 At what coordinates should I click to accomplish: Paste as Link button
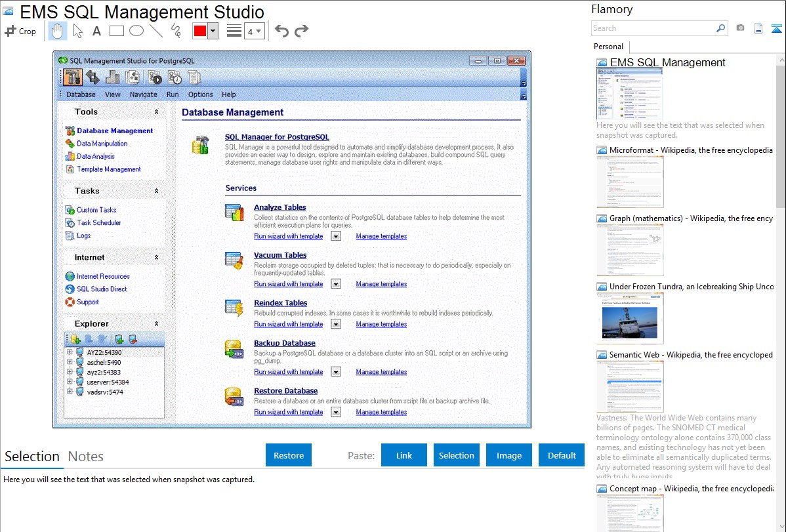click(x=404, y=455)
